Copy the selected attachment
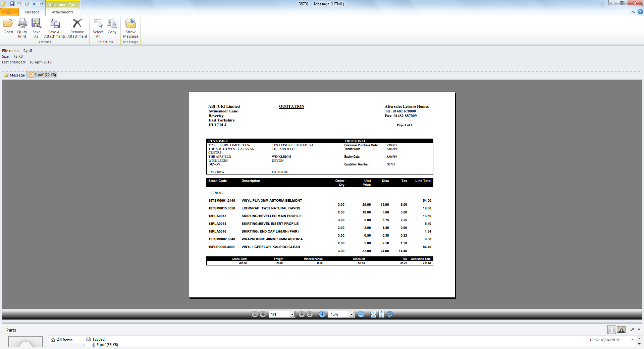Image resolution: width=644 pixels, height=349 pixels. click(112, 26)
